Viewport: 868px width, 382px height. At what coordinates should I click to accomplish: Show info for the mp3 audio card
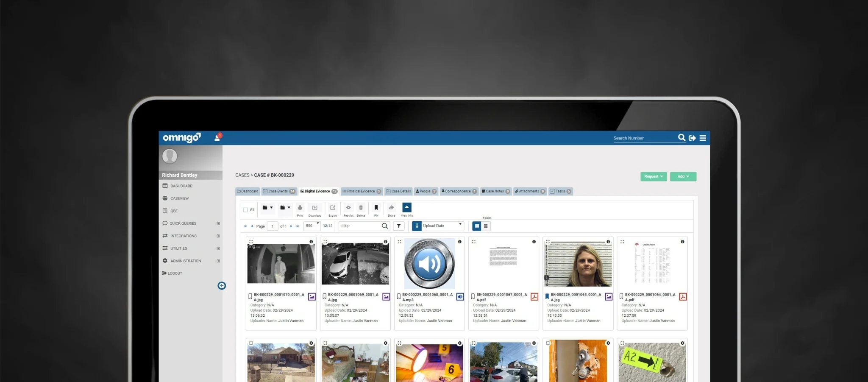459,242
